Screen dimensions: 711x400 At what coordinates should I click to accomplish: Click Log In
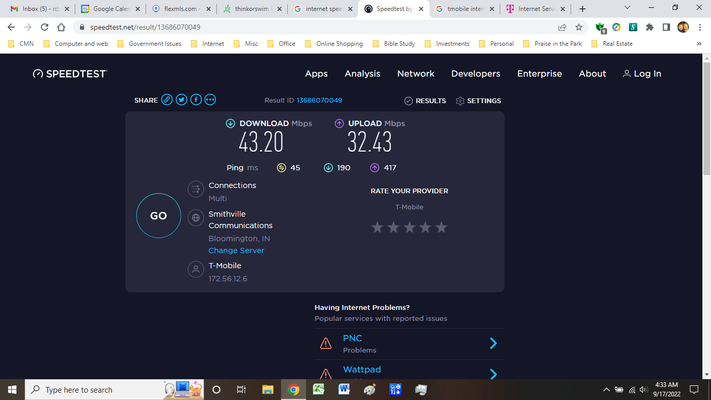[x=642, y=73]
